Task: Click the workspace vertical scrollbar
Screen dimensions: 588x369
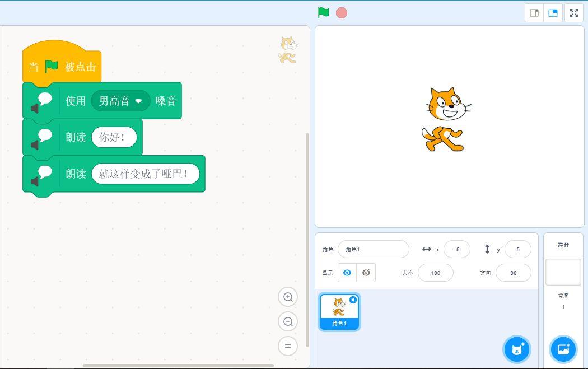Action: [307, 240]
